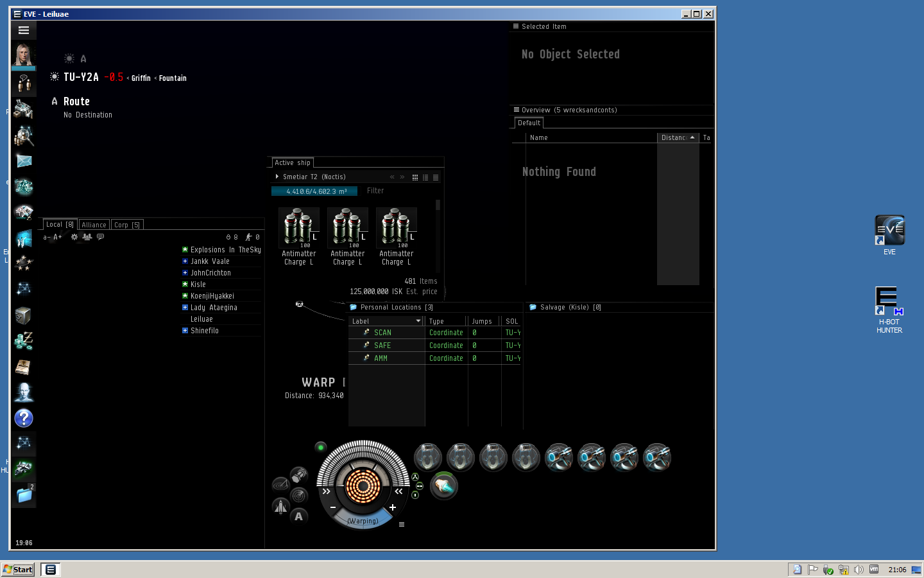924x578 pixels.
Task: Activate the fourth tractor beam module
Action: pos(526,457)
